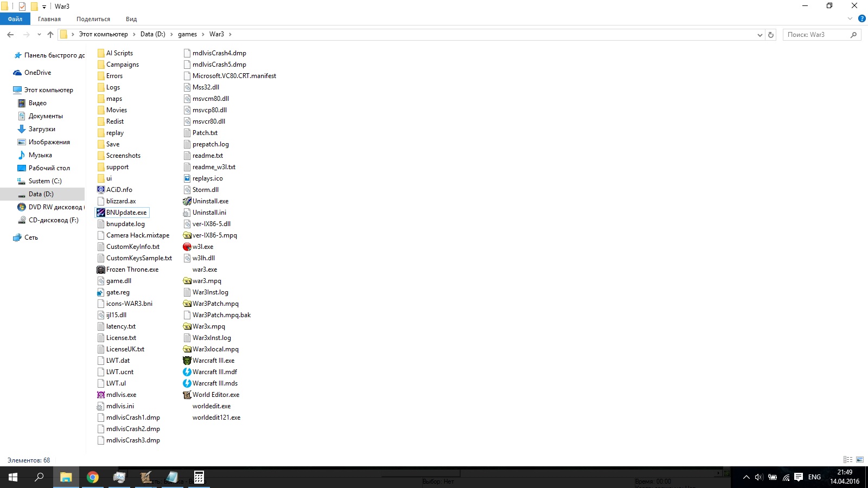Viewport: 868px width, 488px height.
Task: Switch input language ENG indicator
Action: 814,477
